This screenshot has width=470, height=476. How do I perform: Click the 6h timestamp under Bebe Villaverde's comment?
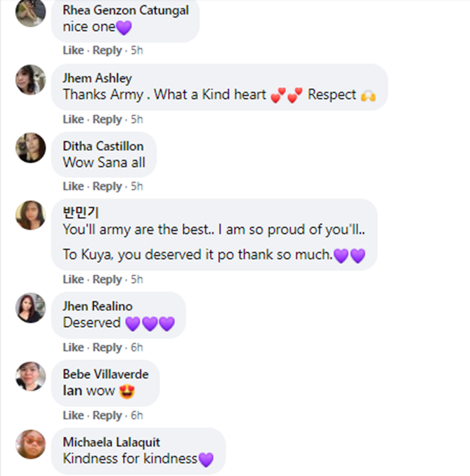pos(137,415)
